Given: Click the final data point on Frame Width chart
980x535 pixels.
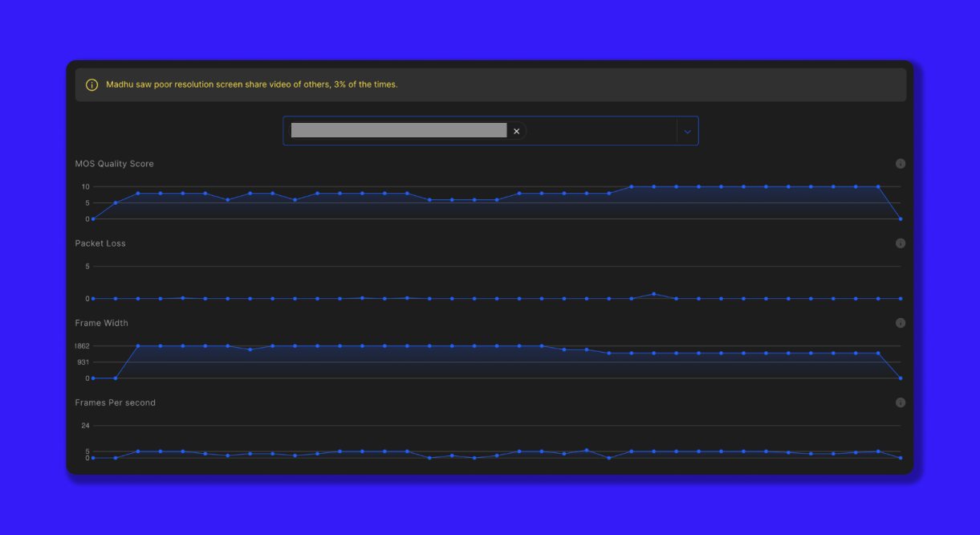Looking at the screenshot, I should tap(901, 378).
